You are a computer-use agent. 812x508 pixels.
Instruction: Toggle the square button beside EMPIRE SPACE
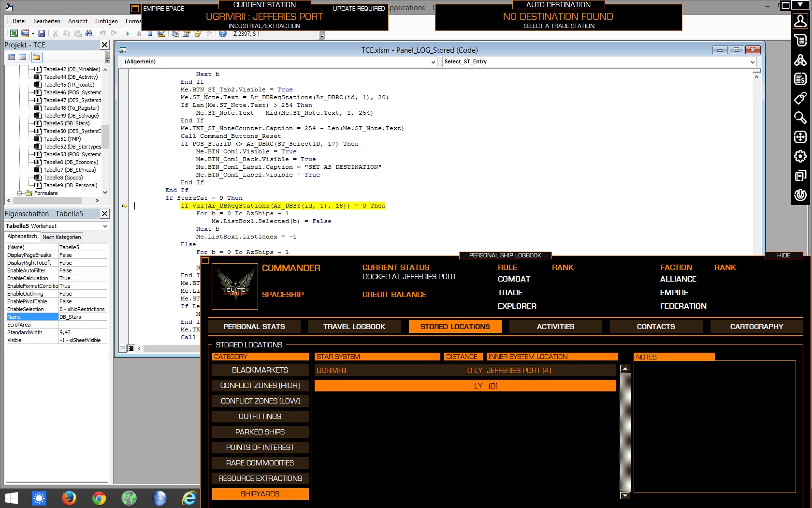tap(135, 9)
